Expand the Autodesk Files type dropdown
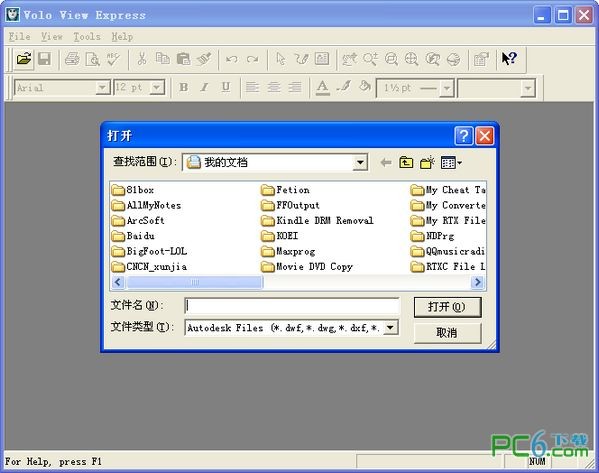The width and height of the screenshot is (599, 473). [390, 327]
